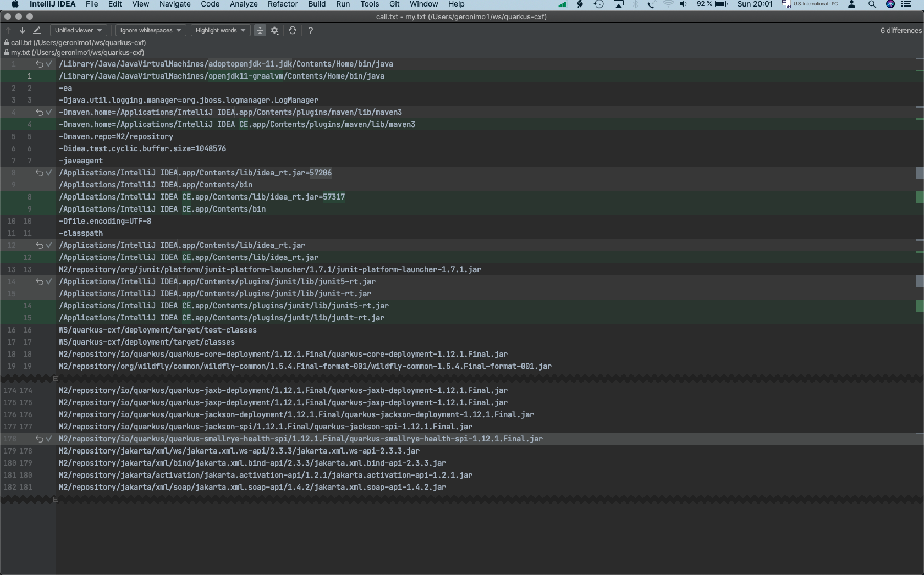Viewport: 924px width, 575px height.
Task: Expand folded lines after line 182
Action: (x=56, y=499)
